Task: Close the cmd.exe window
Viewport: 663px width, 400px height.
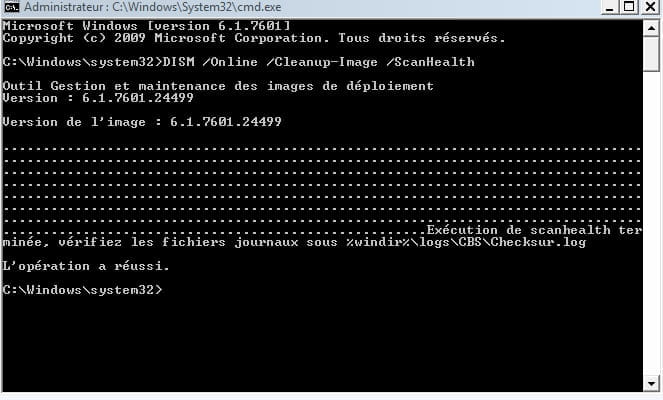Action: (651, 7)
